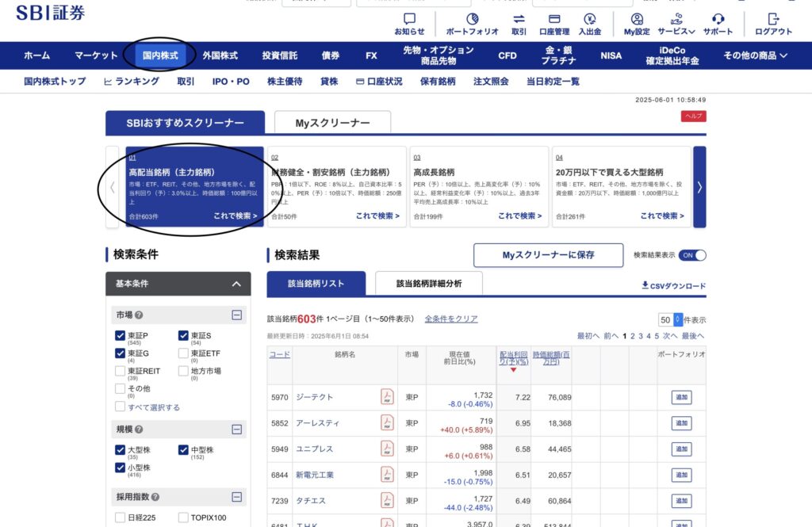The image size is (812, 527).
Task: Check the すべて選択する checkbox
Action: tap(121, 407)
